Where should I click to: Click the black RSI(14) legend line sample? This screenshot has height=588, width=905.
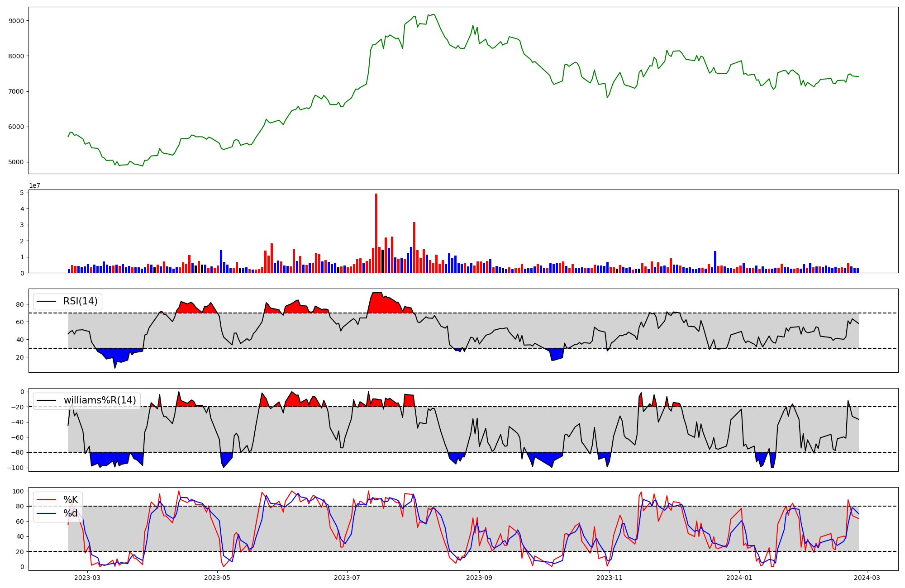point(47,301)
